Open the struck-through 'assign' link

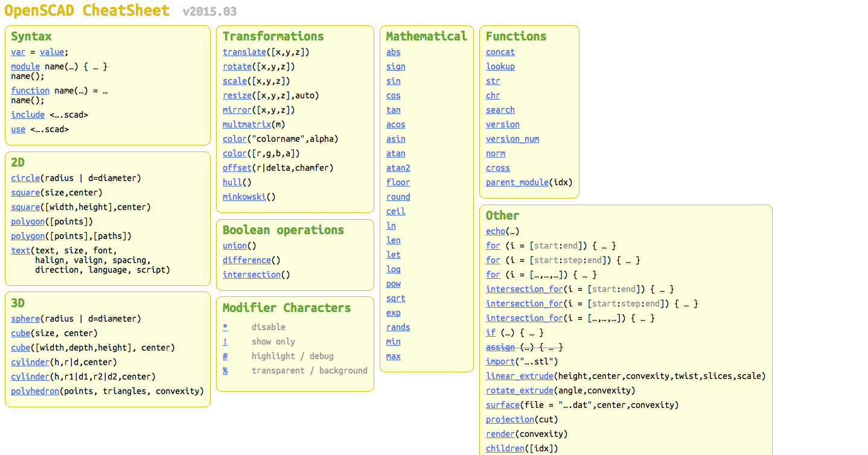tap(500, 347)
